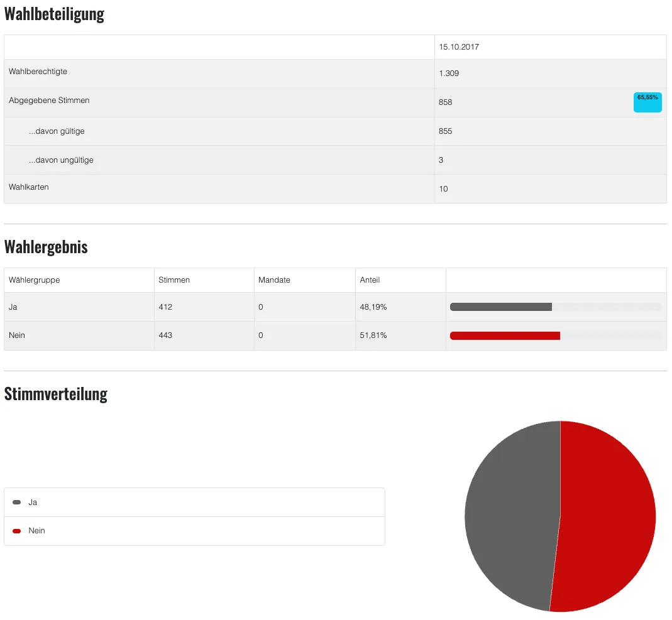
Task: Click the Nein legend entry text
Action: [x=37, y=531]
